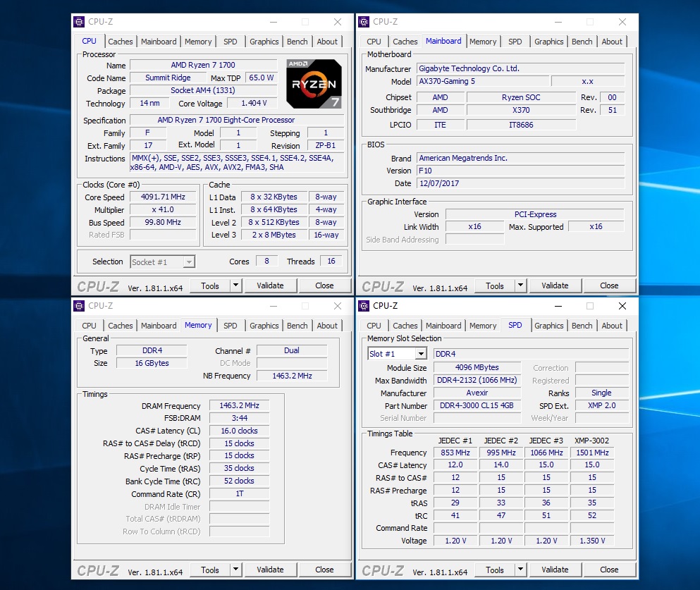
Task: Open the Bench tab in the CPU window
Action: (x=297, y=42)
